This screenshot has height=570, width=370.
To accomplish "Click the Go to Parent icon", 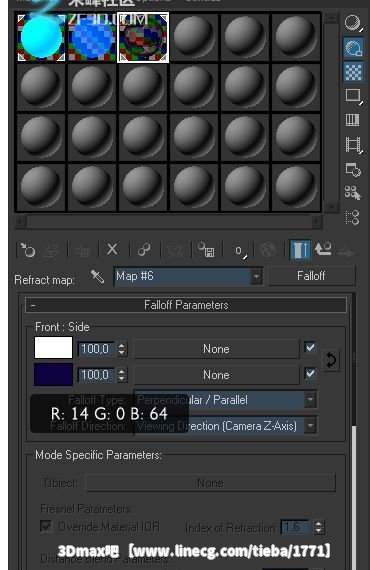I will pos(323,249).
